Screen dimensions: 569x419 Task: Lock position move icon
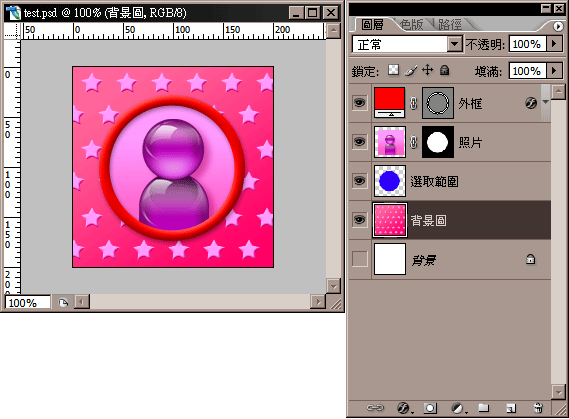point(427,70)
